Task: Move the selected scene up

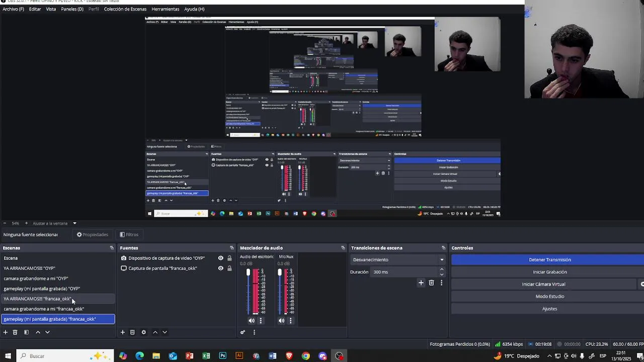Action: pyautogui.click(x=38, y=332)
